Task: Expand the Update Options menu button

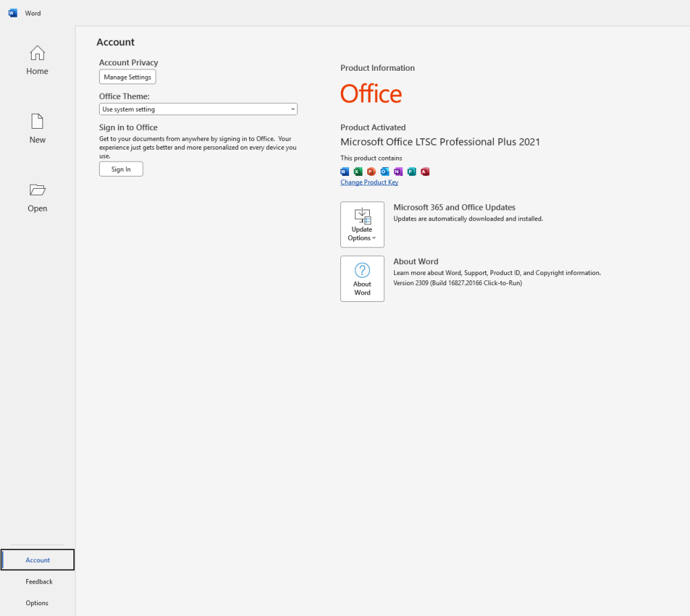Action: [362, 225]
